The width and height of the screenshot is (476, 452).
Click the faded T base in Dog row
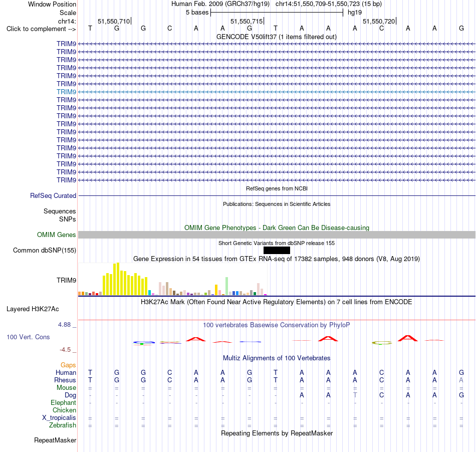[x=355, y=395]
